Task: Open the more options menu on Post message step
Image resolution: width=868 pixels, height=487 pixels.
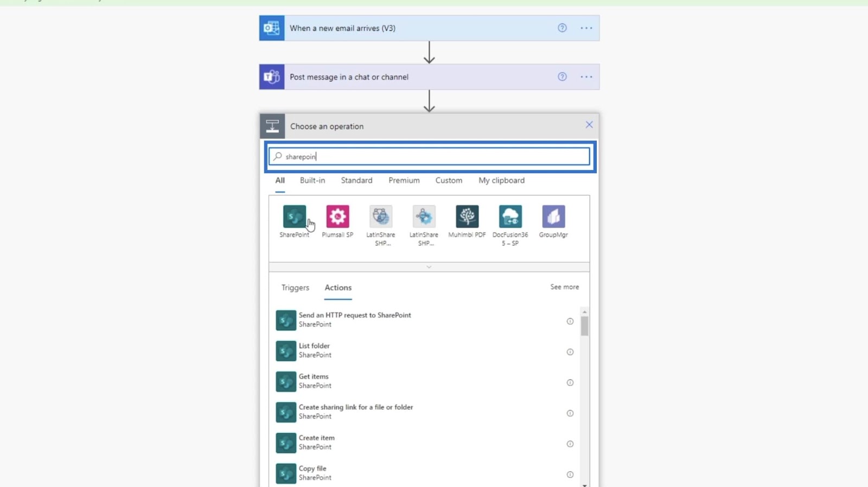Action: [x=586, y=77]
